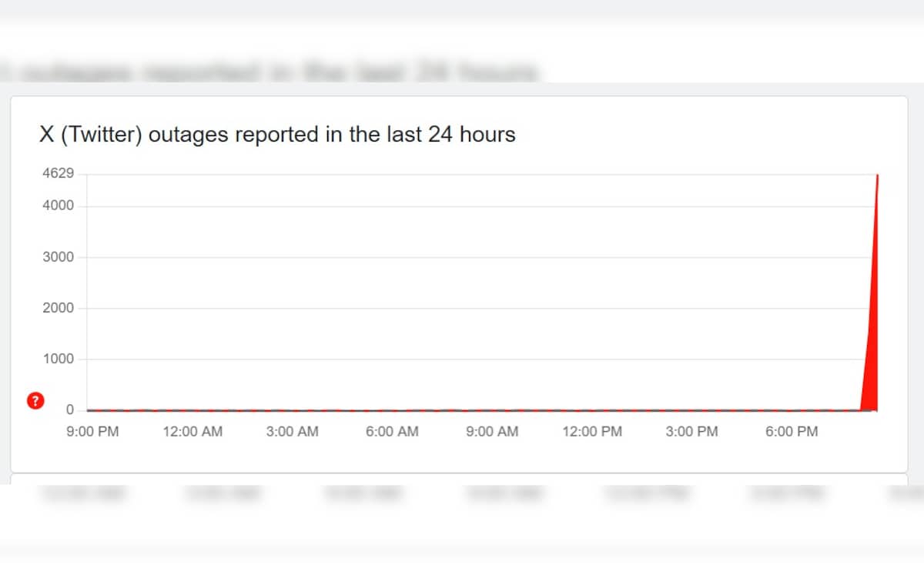
Task: Click the 9:00 AM time label
Action: [492, 432]
